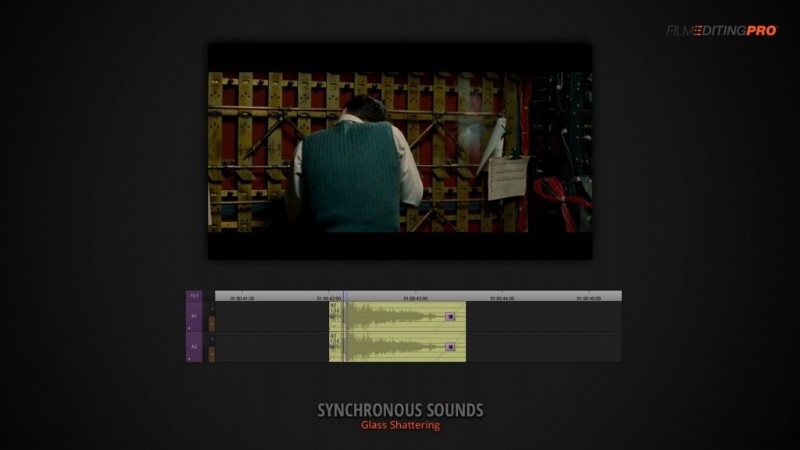Click the purple keyframe icon on A2 clip
The height and width of the screenshot is (450, 800).
[450, 347]
